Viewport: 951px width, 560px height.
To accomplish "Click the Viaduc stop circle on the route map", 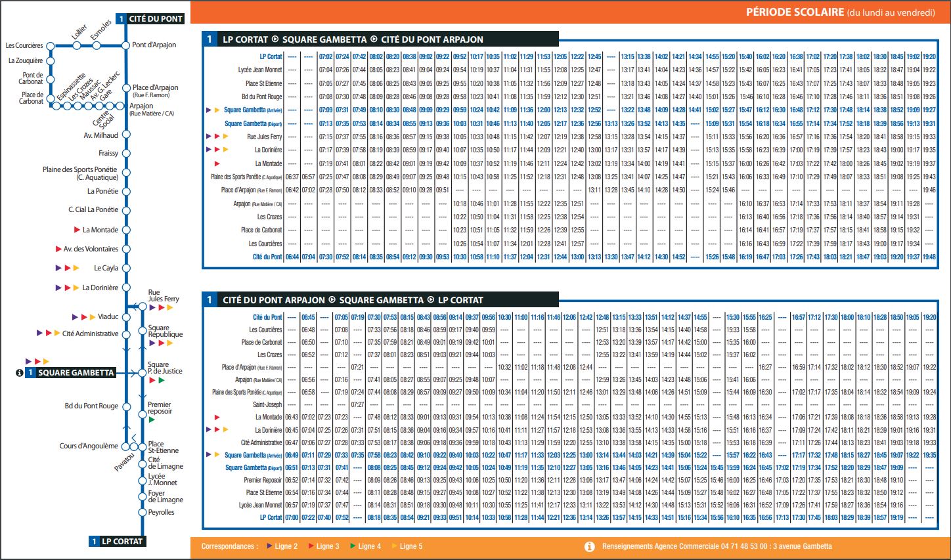I will 126,316.
